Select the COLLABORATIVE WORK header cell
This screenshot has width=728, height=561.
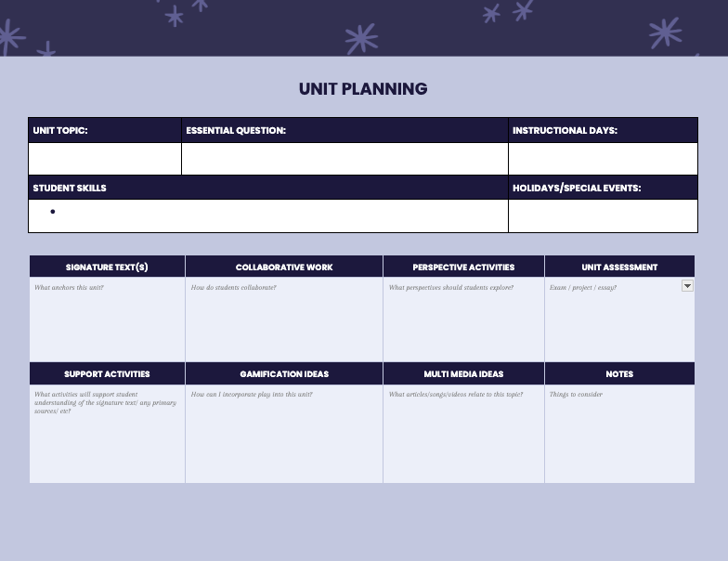[x=284, y=267]
